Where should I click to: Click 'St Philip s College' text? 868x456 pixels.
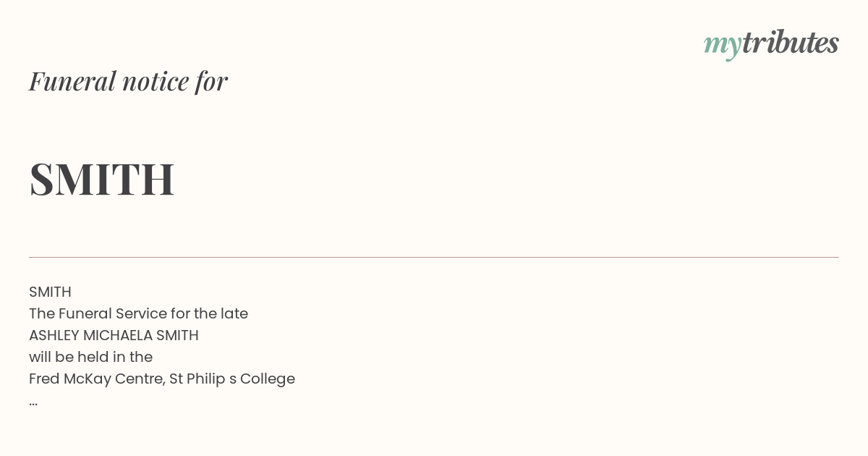pyautogui.click(x=232, y=379)
